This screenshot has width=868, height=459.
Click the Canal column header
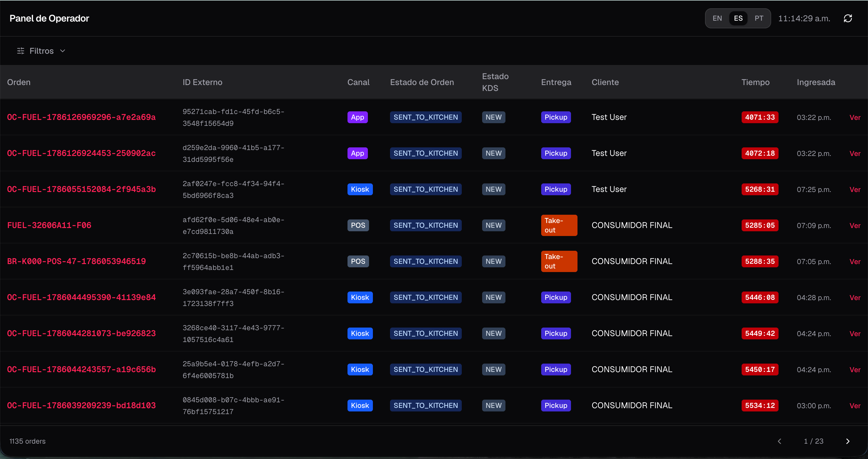[358, 82]
